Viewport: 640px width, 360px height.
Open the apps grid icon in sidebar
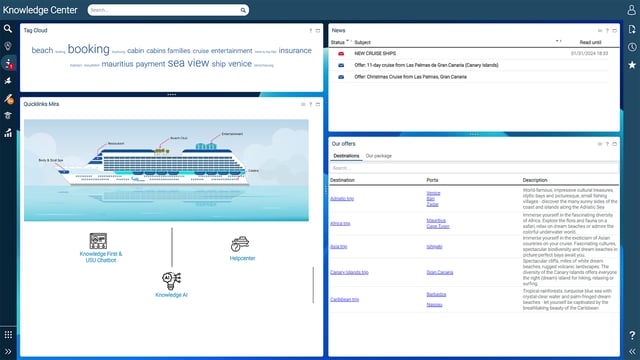pyautogui.click(x=8, y=335)
